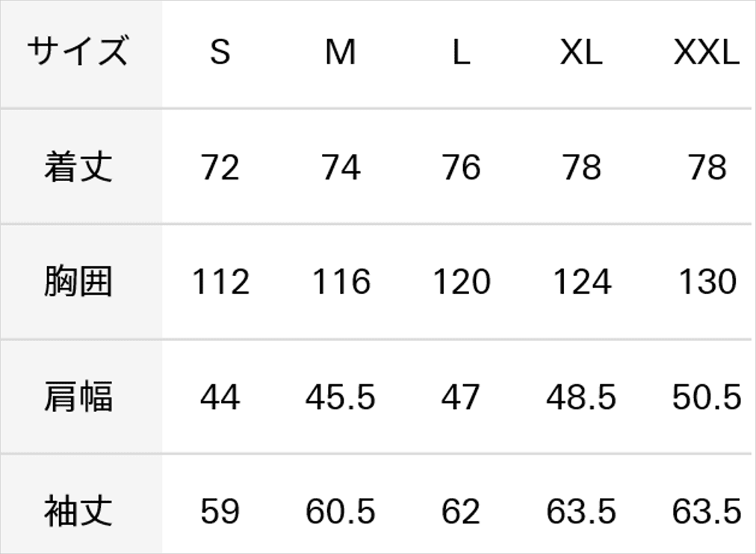Click the XL size column header
Image resolution: width=756 pixels, height=554 pixels.
coord(581,52)
